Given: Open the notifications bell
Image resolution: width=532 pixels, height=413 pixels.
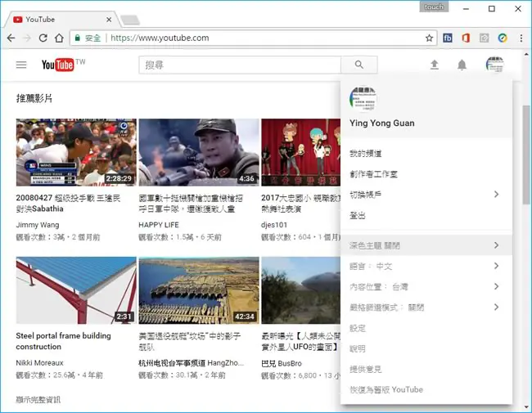Looking at the screenshot, I should pyautogui.click(x=462, y=65).
